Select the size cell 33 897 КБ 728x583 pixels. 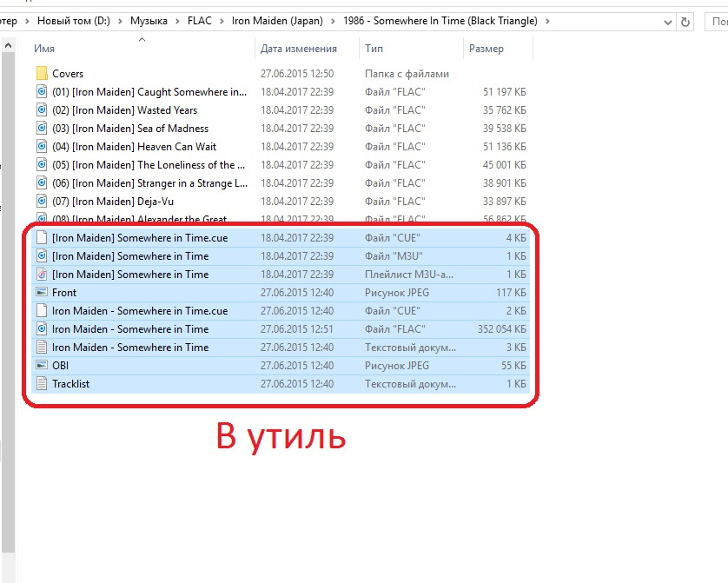(x=504, y=202)
